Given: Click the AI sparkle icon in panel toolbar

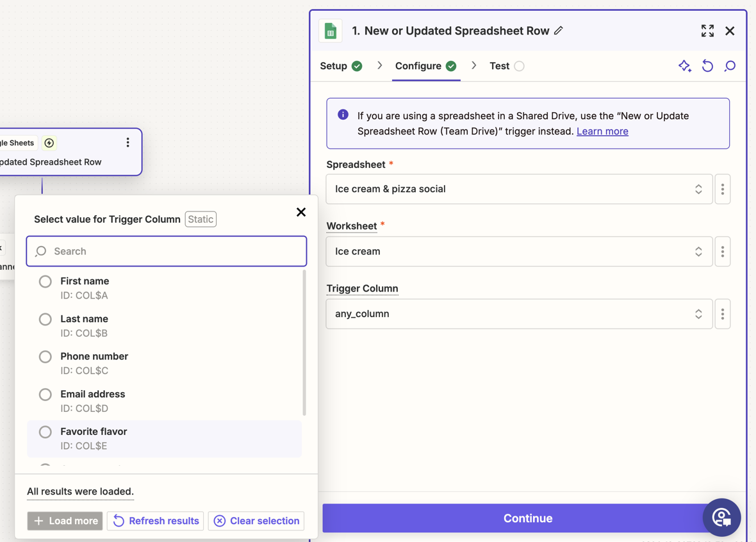Looking at the screenshot, I should pyautogui.click(x=684, y=66).
